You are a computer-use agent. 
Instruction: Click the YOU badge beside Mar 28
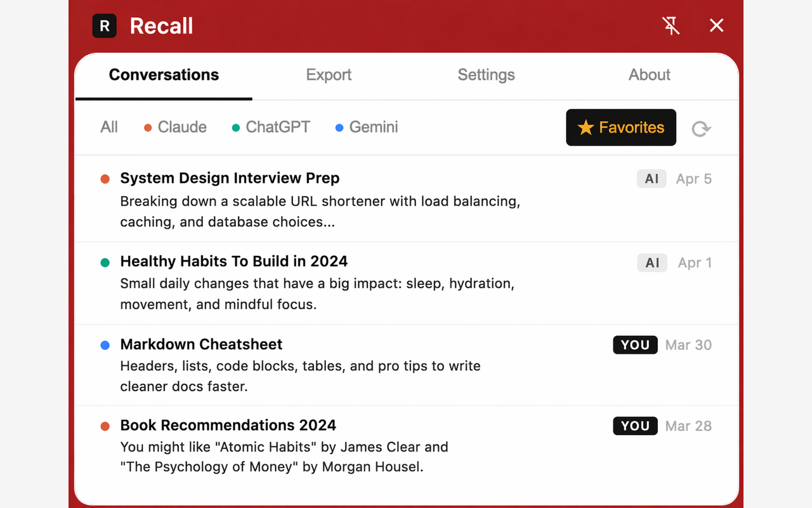coord(635,426)
